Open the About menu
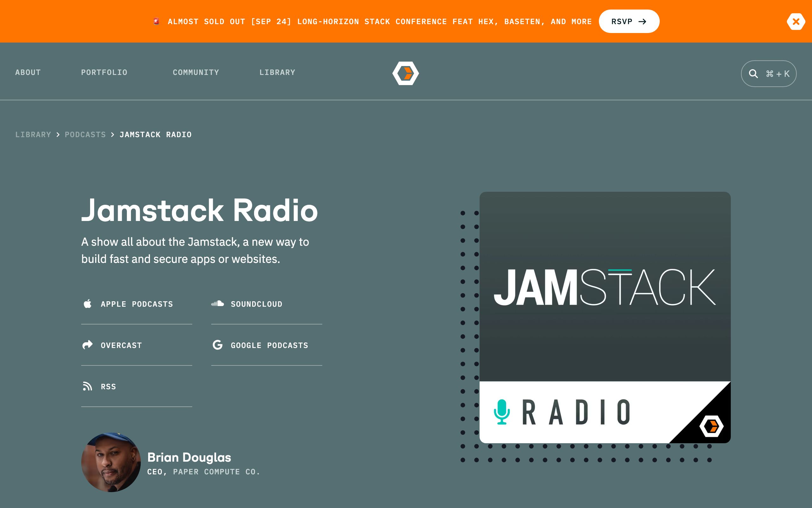 click(x=28, y=72)
